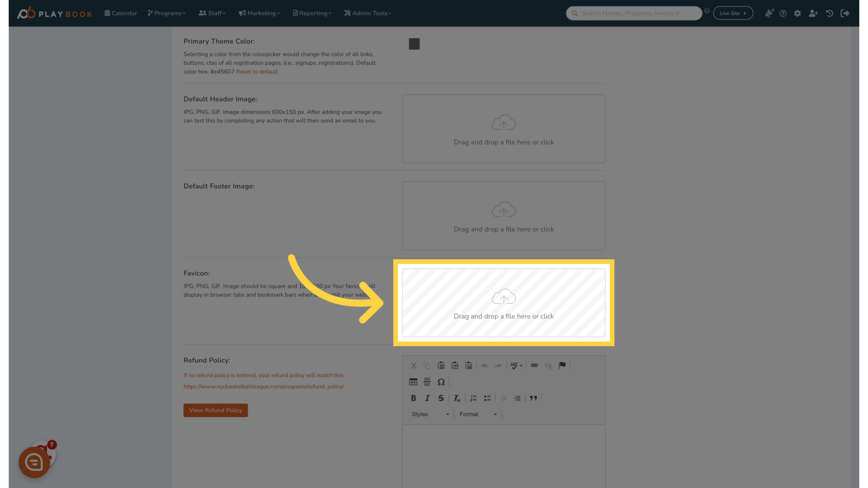The height and width of the screenshot is (488, 868).
Task: Click the horizontal rule icon
Action: [427, 381]
